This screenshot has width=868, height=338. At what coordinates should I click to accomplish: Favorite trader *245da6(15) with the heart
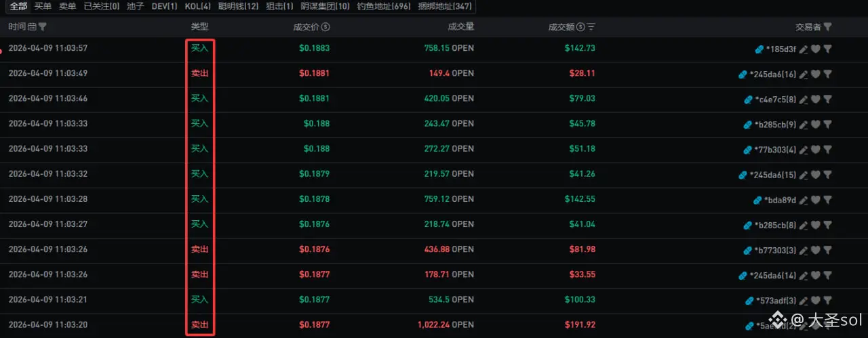(x=816, y=175)
